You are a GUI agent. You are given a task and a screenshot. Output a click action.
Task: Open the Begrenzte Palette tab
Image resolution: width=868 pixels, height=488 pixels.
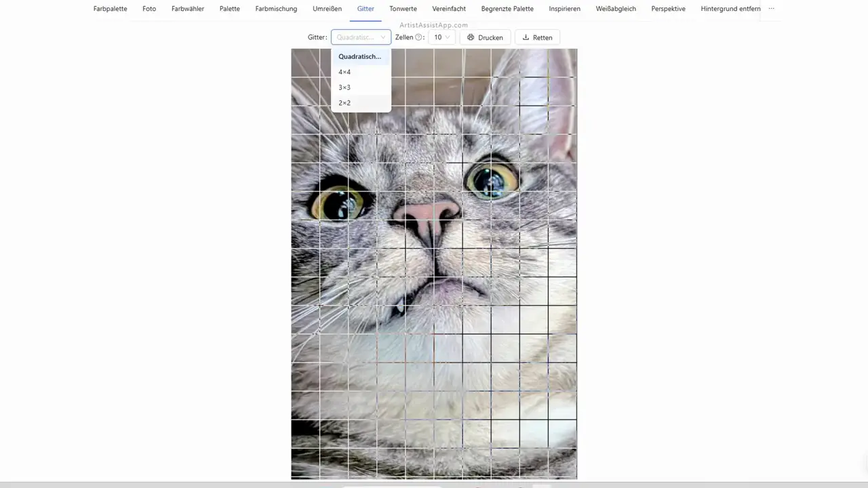click(x=507, y=9)
